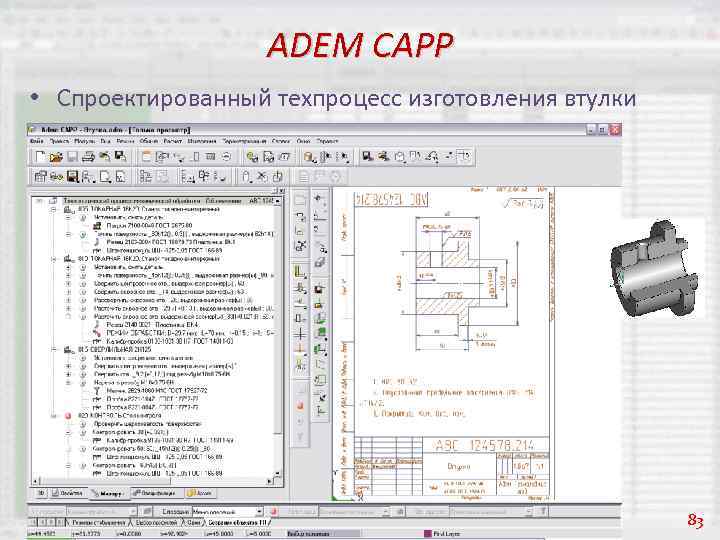The width and height of the screenshot is (720, 540).
Task: Open the Правка menu
Action: point(60,141)
